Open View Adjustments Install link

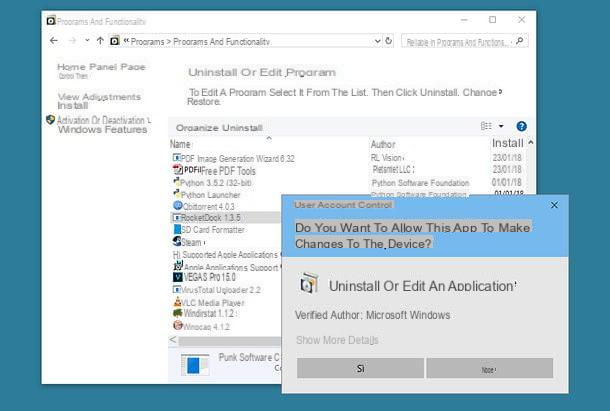click(x=99, y=101)
